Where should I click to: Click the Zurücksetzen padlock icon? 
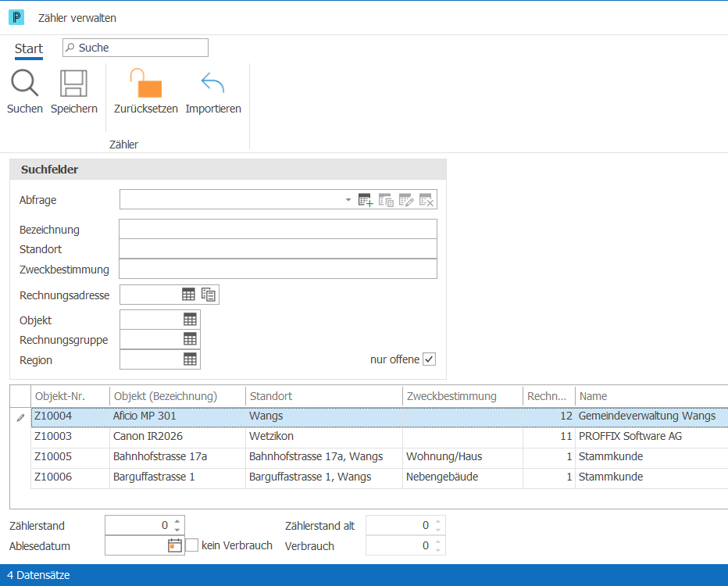click(146, 83)
